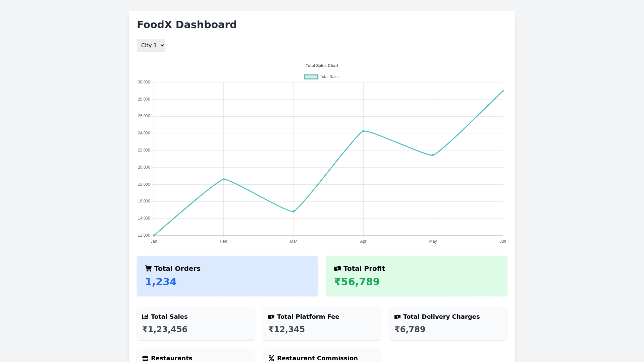Click the teal Total Sales legend swatch
Image resolution: width=644 pixels, height=362 pixels.
pos(311,77)
